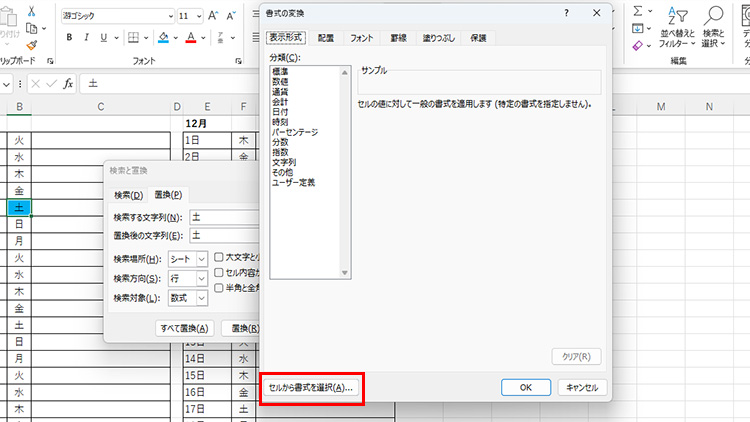Screen dimensions: 750x422
Task: Switch to the 塗りつぶし tab
Action: click(x=440, y=38)
